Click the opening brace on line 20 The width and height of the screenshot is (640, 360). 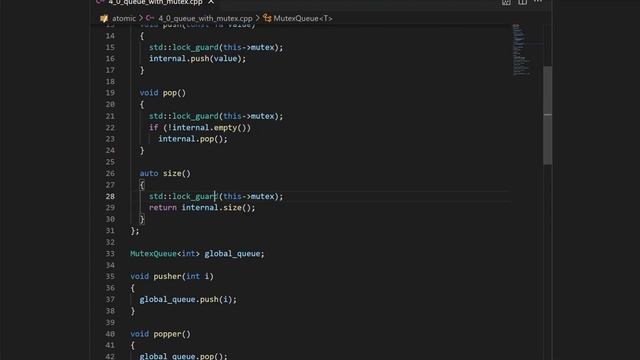[x=142, y=105]
